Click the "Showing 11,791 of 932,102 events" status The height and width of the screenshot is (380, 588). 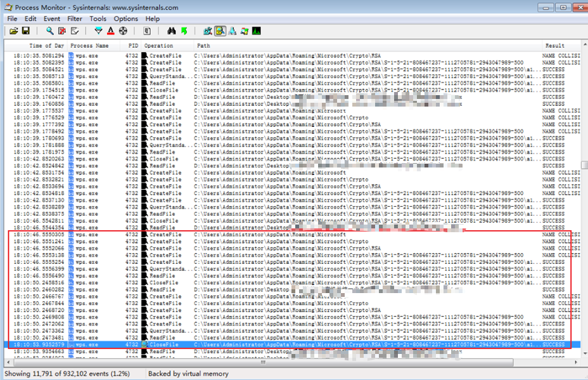(67, 374)
